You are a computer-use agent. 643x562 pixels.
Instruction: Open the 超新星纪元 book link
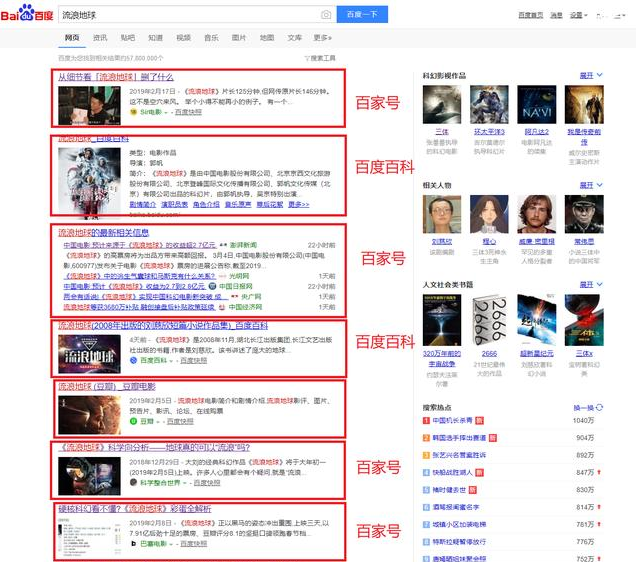[537, 353]
